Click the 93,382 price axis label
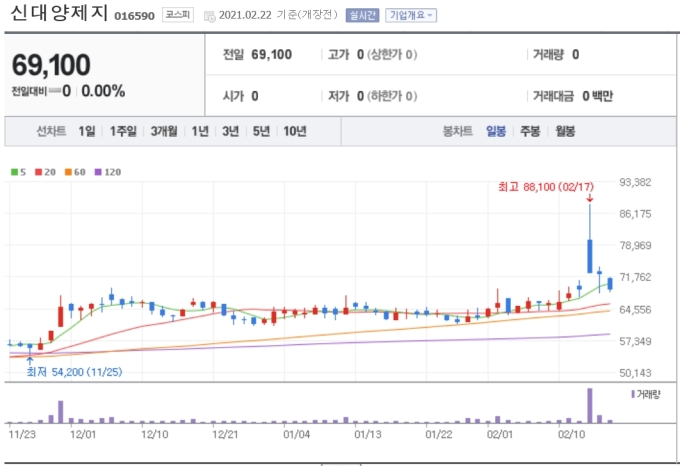The image size is (680, 466). click(x=635, y=182)
